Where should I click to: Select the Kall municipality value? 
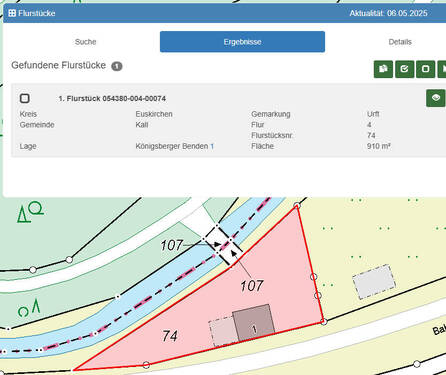pyautogui.click(x=142, y=125)
